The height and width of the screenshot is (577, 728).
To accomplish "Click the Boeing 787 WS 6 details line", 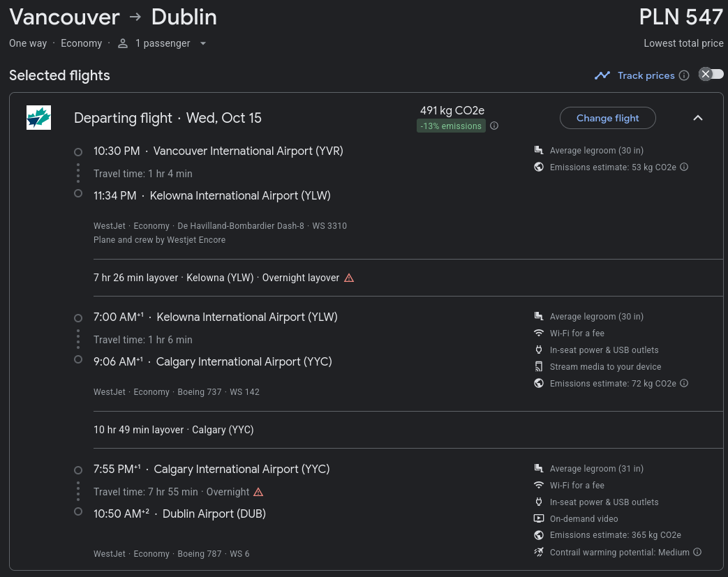I will (171, 554).
